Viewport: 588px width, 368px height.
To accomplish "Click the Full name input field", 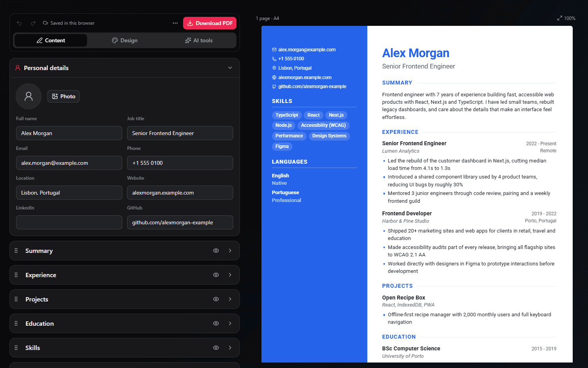I will [x=69, y=133].
